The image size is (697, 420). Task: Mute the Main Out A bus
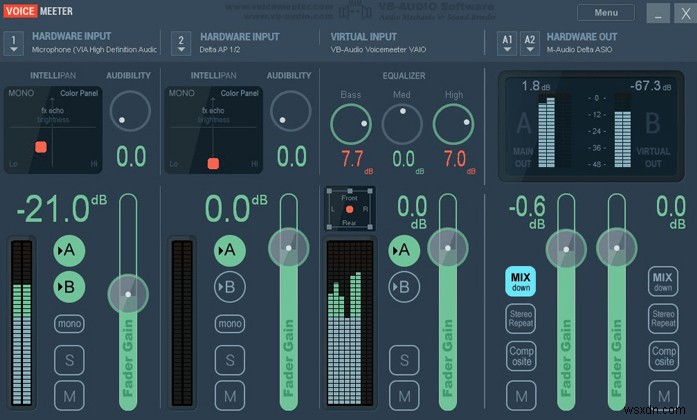pos(521,395)
